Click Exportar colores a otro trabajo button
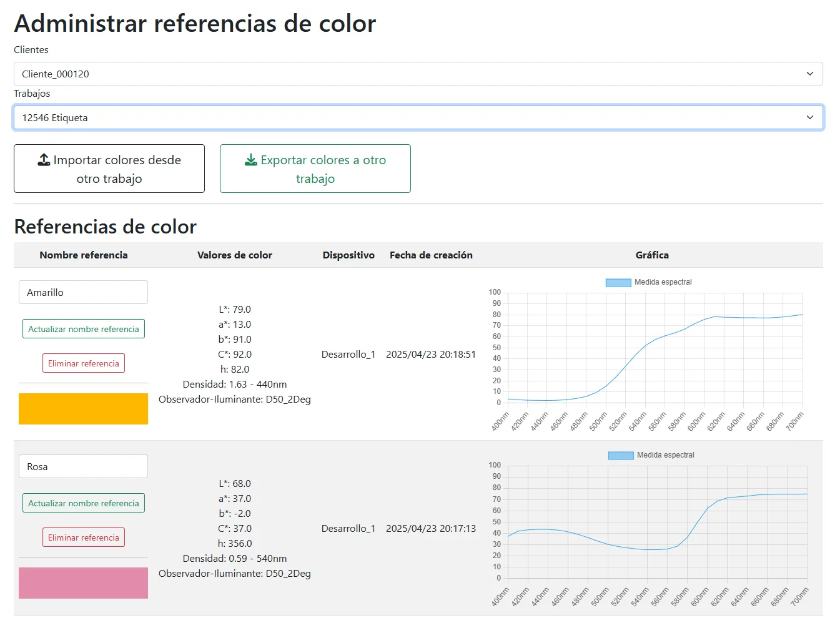840x623 pixels. pos(315,169)
